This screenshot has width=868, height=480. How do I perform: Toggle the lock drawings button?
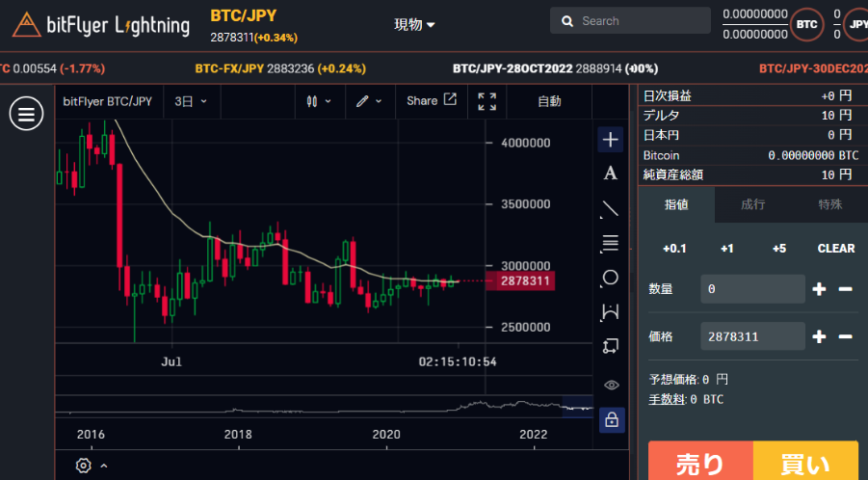pos(611,419)
